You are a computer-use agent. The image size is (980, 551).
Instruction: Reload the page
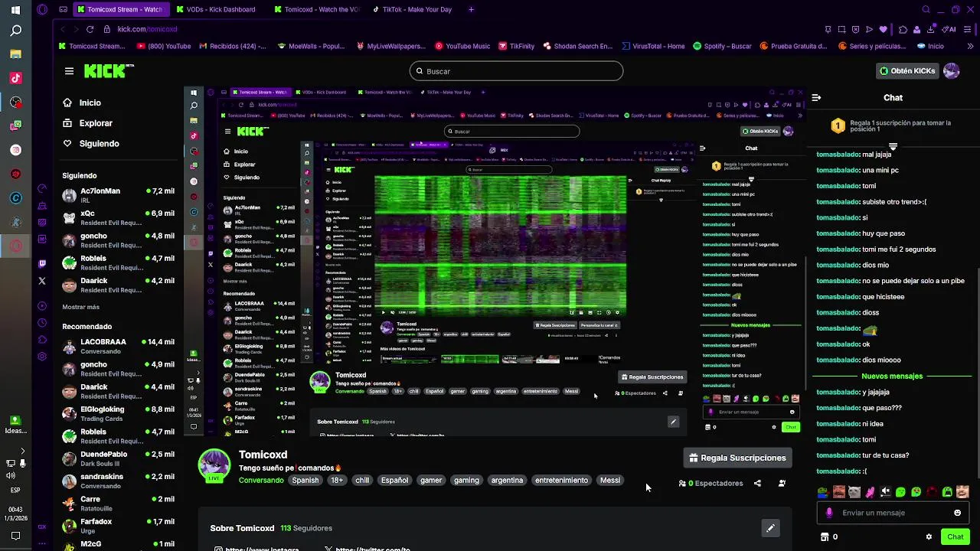click(90, 29)
